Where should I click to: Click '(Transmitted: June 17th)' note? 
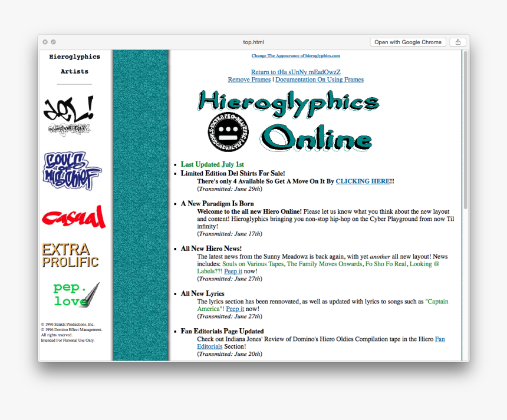(229, 234)
